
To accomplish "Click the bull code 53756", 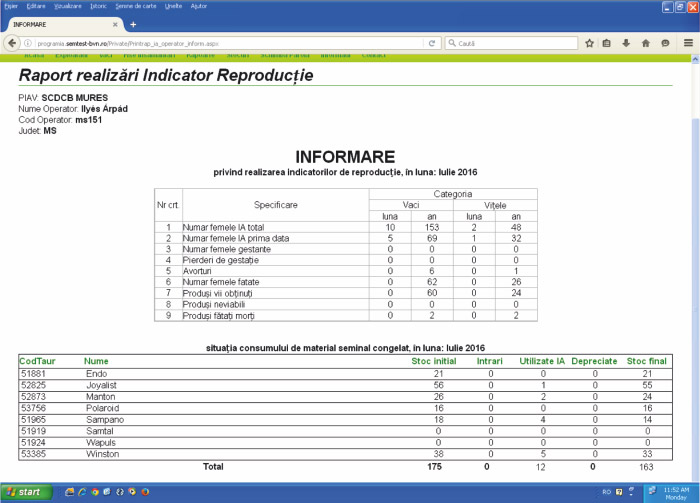I will (33, 408).
